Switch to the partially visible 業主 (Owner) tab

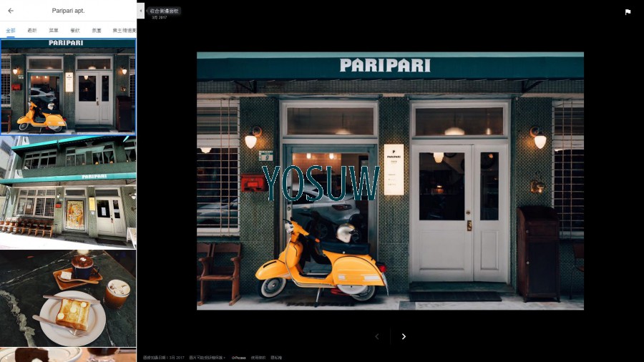point(124,30)
